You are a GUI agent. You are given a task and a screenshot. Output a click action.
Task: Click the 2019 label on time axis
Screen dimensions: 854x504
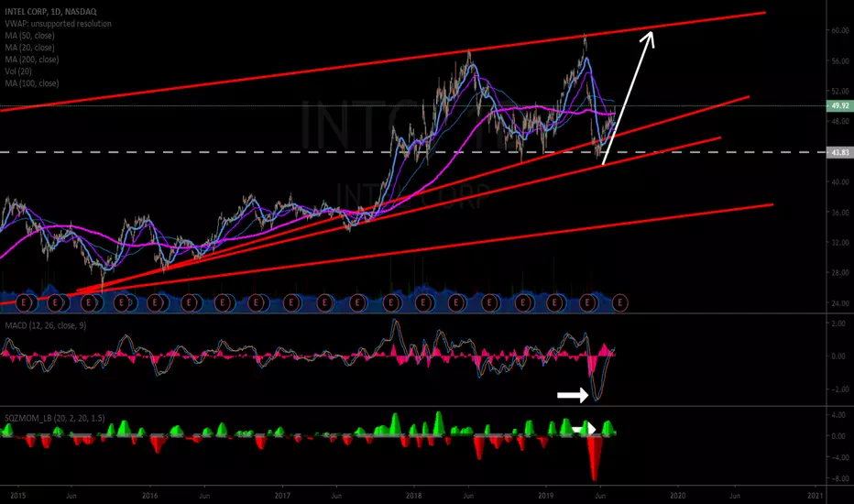click(546, 495)
